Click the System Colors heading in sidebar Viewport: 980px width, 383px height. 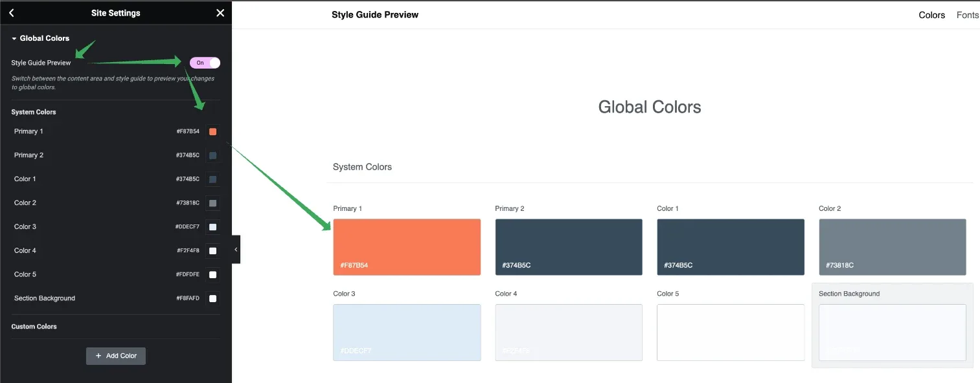pos(34,112)
